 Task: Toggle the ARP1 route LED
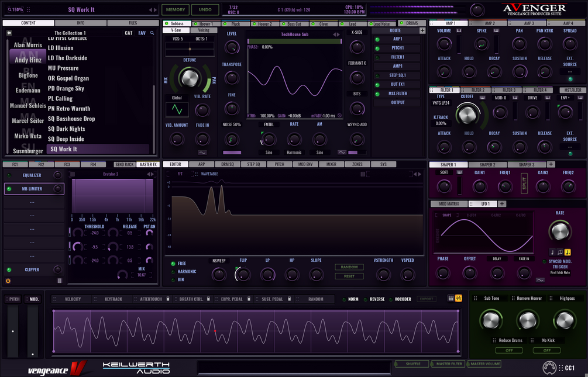tap(377, 39)
